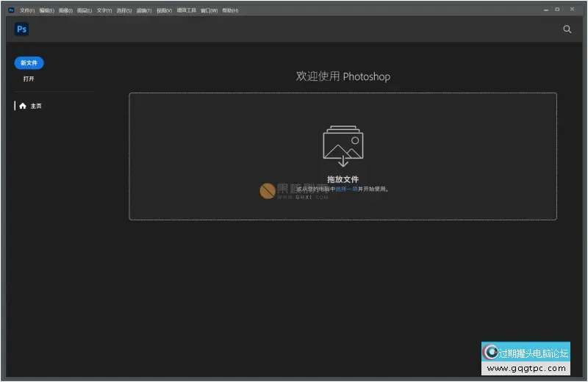
Task: Open the 选择(S) menu
Action: 123,10
